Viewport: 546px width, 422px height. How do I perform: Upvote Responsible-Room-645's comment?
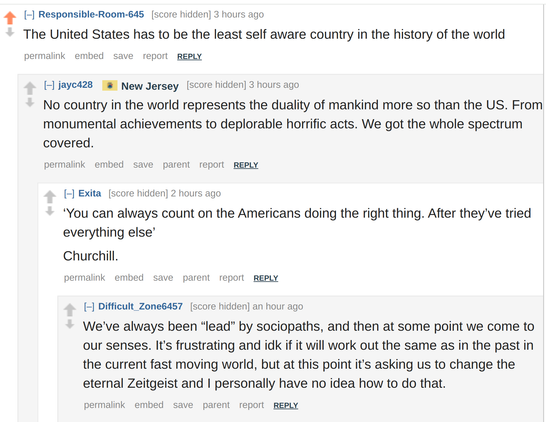[x=10, y=17]
